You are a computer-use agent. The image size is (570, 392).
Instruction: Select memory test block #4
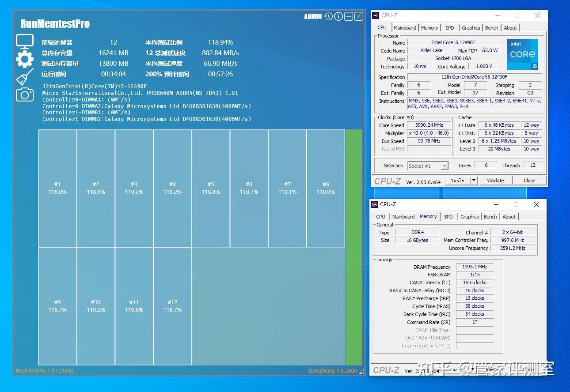coord(172,188)
